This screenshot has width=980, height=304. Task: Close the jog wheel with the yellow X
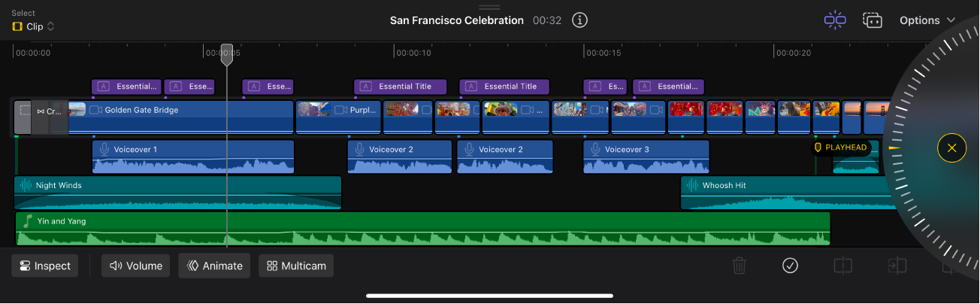click(951, 148)
